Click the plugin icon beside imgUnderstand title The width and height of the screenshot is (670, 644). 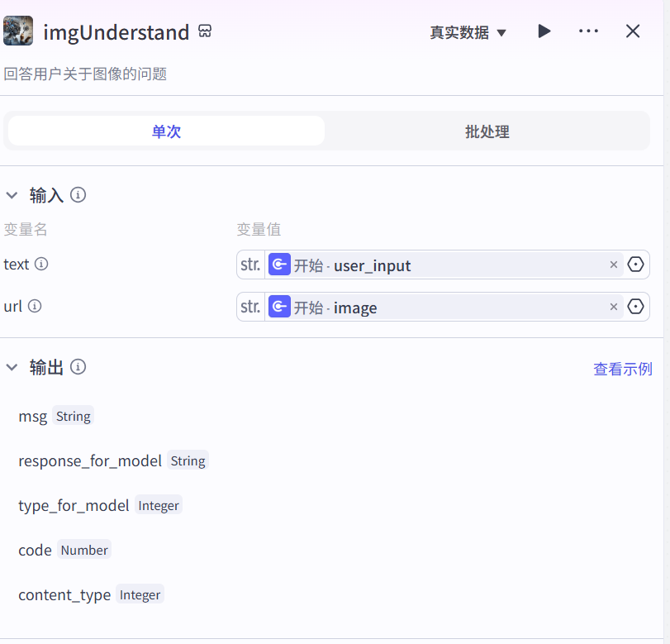[206, 31]
